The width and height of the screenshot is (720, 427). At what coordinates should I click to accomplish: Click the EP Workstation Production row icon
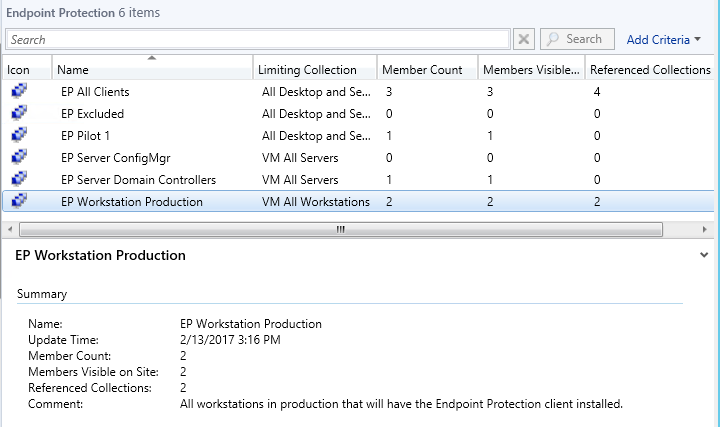tap(19, 202)
